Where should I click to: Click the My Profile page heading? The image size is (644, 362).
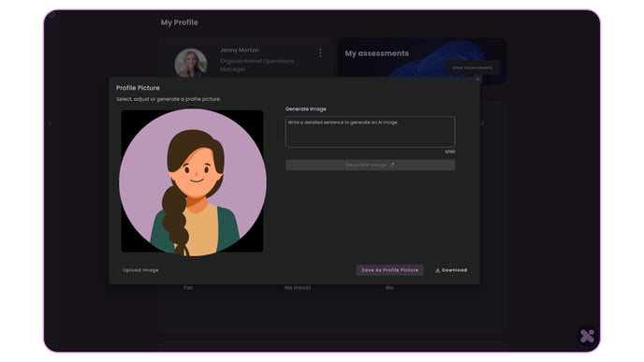tap(179, 22)
